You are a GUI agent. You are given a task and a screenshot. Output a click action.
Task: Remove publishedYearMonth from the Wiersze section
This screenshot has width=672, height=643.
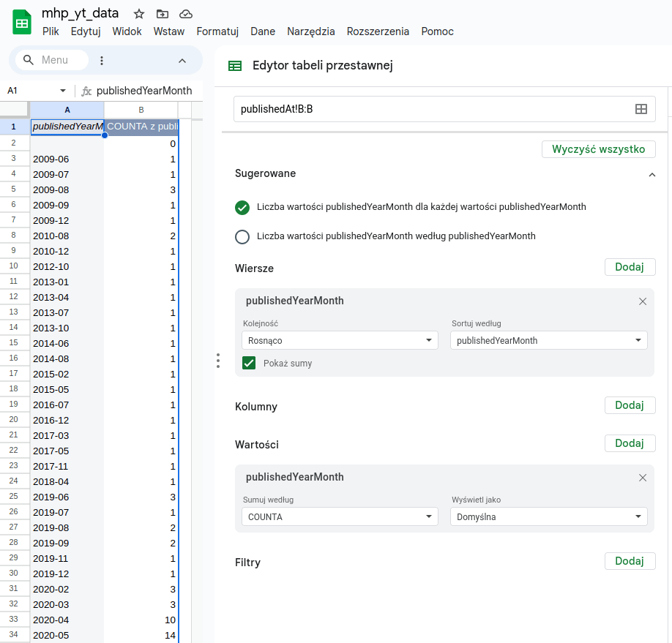[642, 301]
